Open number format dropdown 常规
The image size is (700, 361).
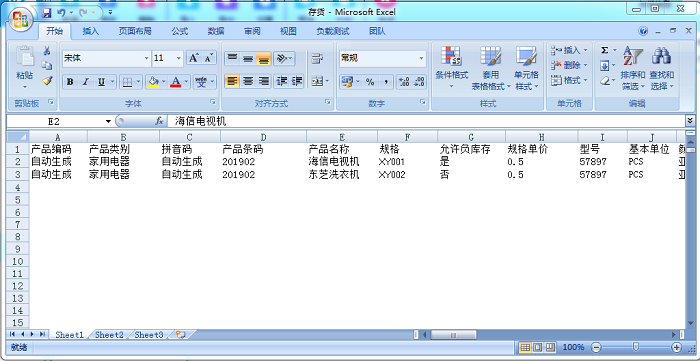tap(421, 58)
